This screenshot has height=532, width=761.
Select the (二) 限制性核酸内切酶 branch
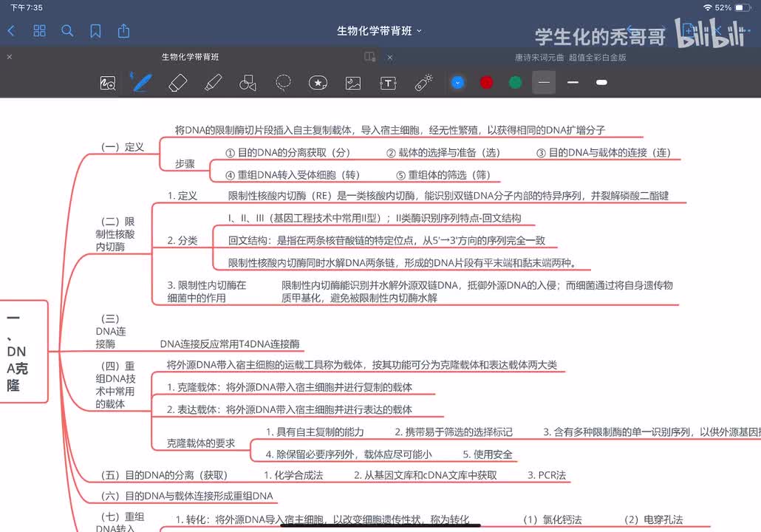pyautogui.click(x=115, y=234)
